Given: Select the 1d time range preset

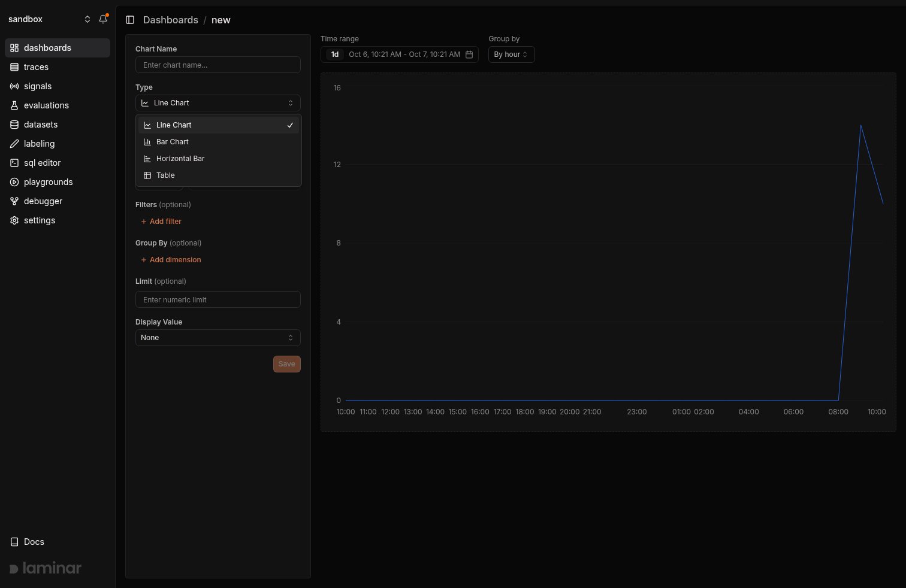Looking at the screenshot, I should tap(335, 54).
